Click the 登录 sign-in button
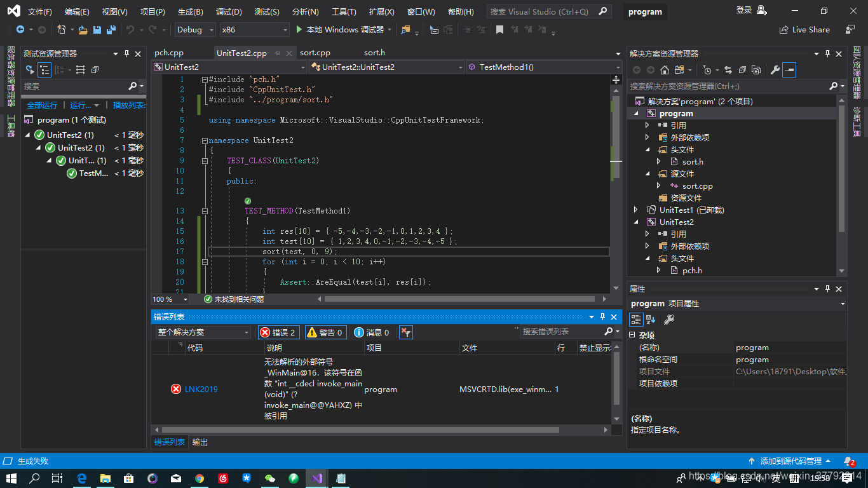868x488 pixels. [751, 10]
